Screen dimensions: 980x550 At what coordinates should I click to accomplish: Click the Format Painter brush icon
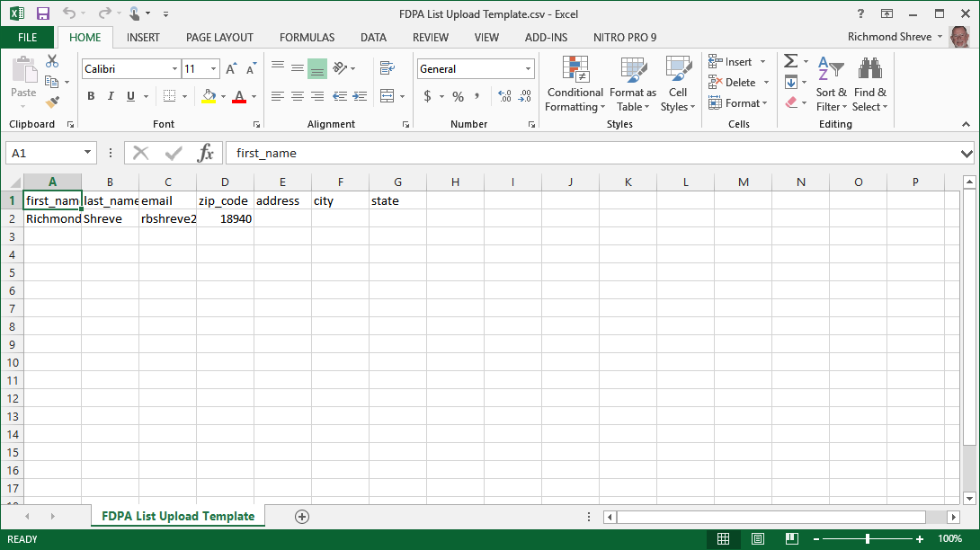(x=52, y=102)
